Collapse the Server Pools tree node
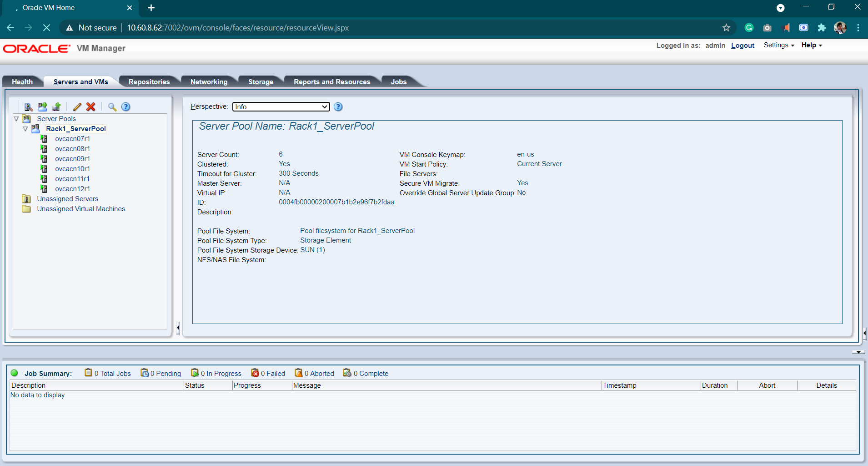 tap(16, 119)
